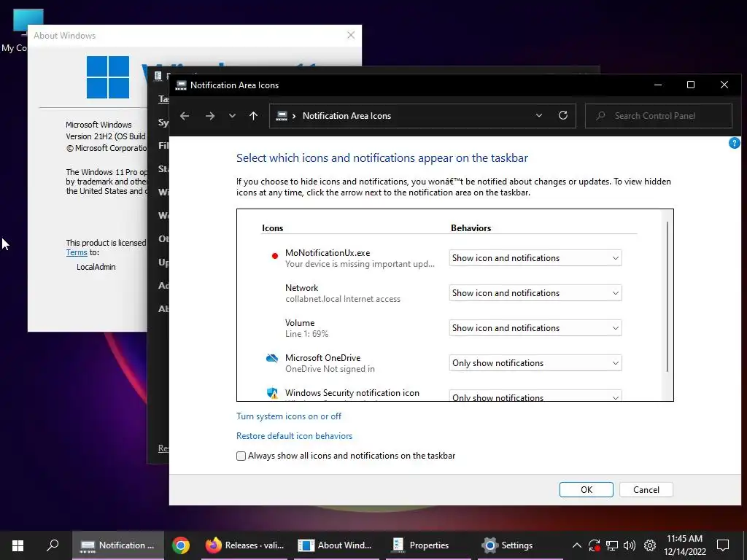747x560 pixels.
Task: Refresh the Notification Area Icons page
Action: point(563,116)
